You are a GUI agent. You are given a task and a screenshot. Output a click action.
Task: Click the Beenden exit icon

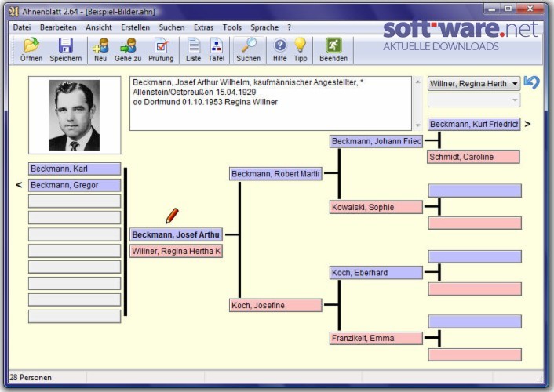click(333, 45)
